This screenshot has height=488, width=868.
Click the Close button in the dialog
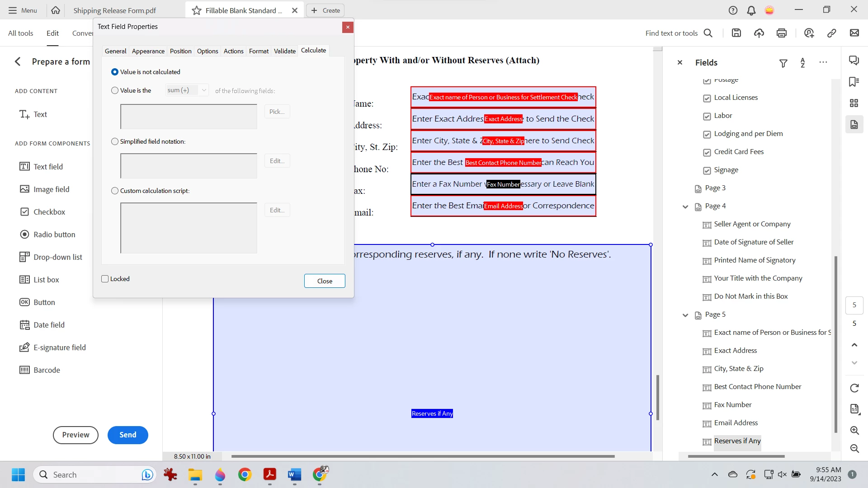[x=324, y=281]
